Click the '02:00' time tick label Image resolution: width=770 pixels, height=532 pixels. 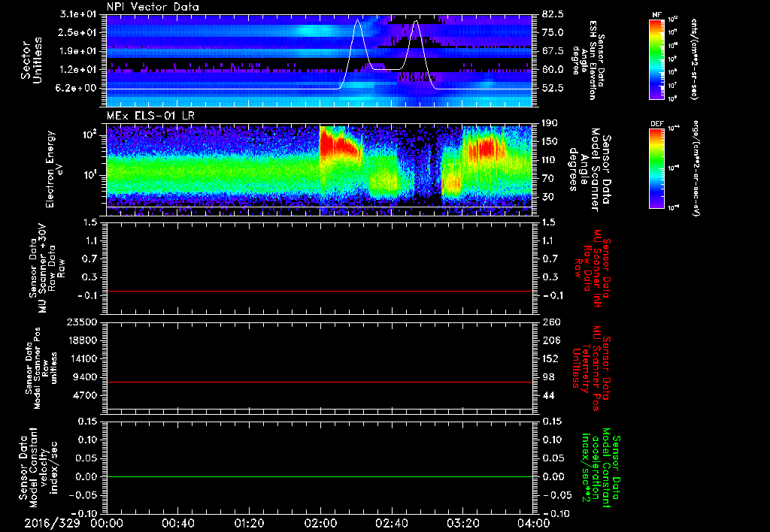[x=320, y=523]
